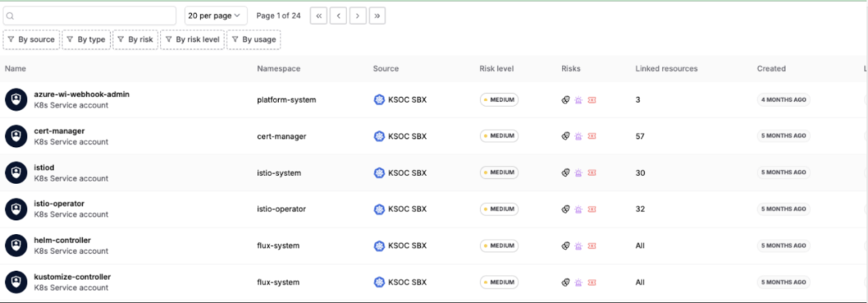Go to the next page with right chevron
The height and width of the screenshot is (303, 868).
358,15
